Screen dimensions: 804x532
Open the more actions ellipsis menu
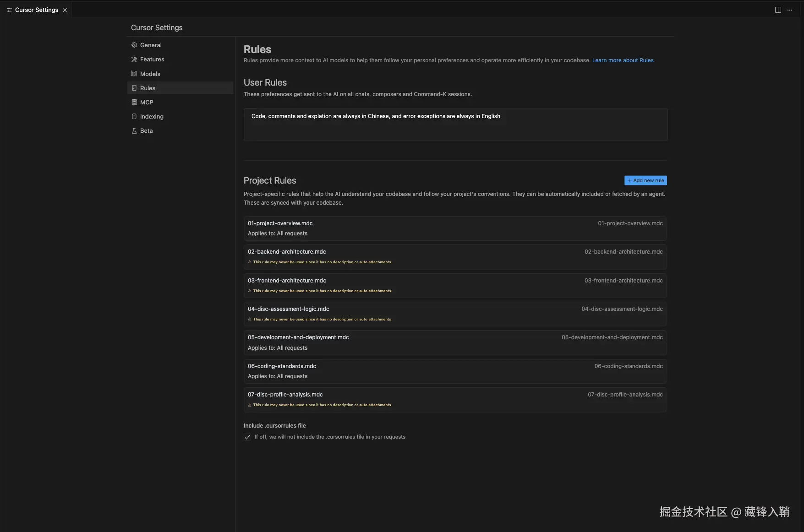tap(790, 10)
